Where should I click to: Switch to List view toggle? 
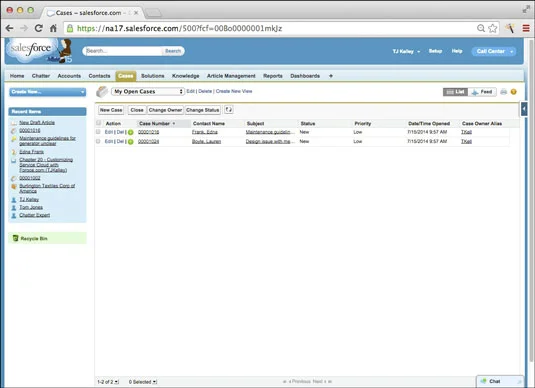pyautogui.click(x=455, y=92)
